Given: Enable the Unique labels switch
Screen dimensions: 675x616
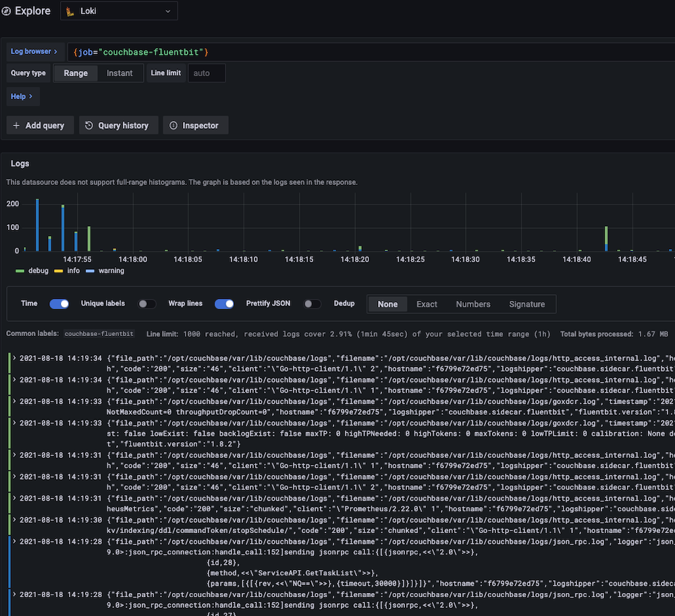Looking at the screenshot, I should coord(146,304).
